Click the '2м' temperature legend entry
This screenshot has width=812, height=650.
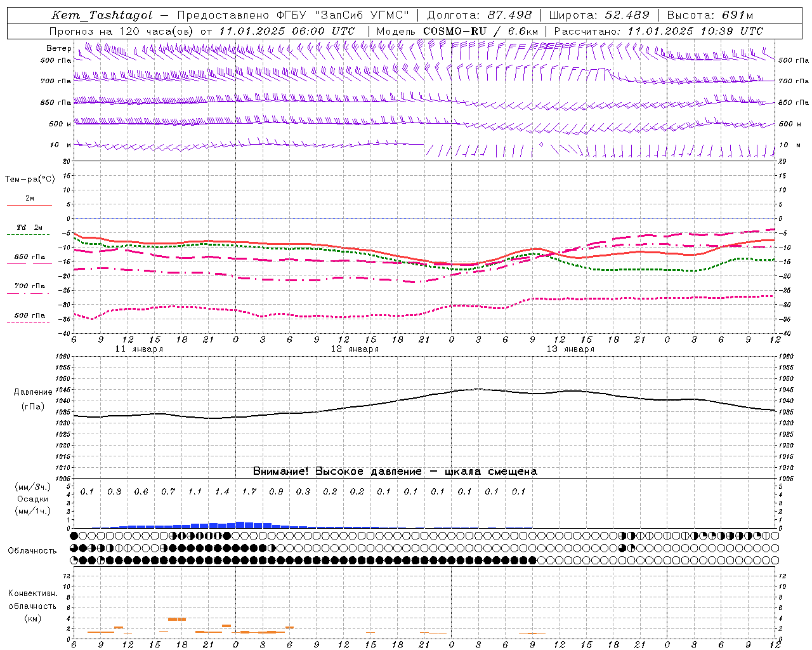[x=30, y=198]
